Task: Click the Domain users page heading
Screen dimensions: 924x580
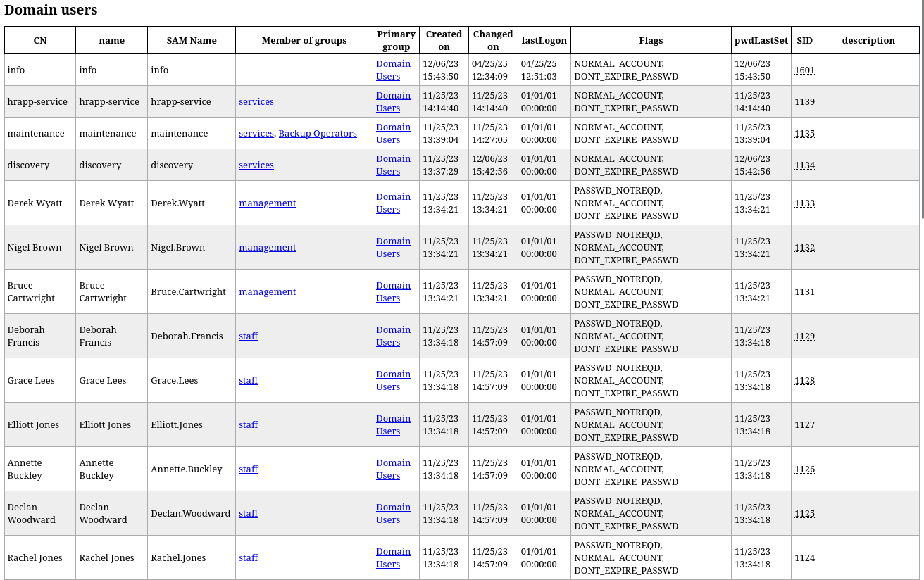Action: tap(51, 11)
